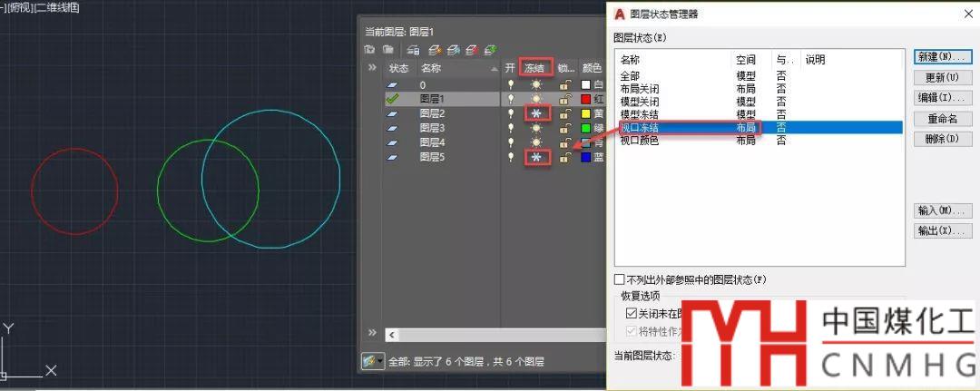The height and width of the screenshot is (391, 980).
Task: Turn off 图层2 lightbulb
Action: (511, 113)
